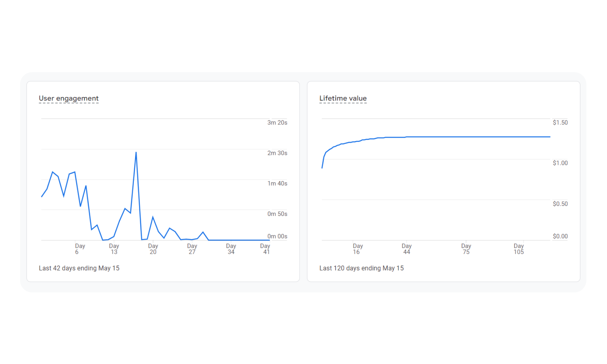
Task: Click Day 41 axis label
Action: [x=265, y=249]
